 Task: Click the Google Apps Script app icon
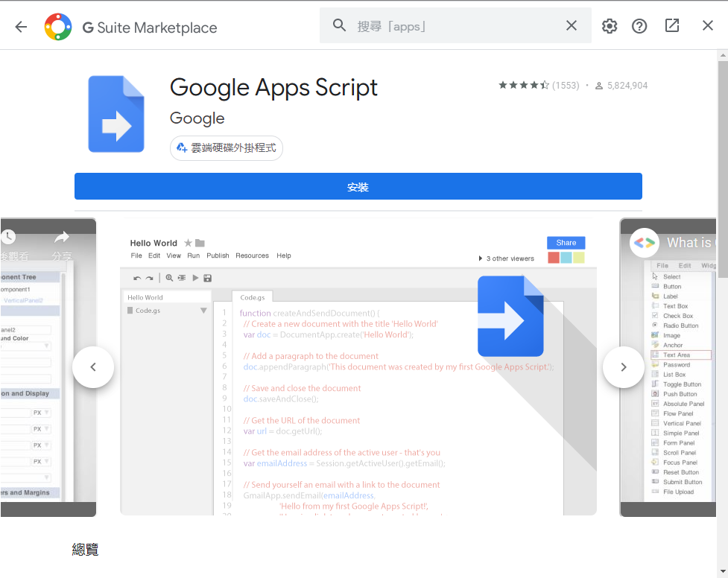(116, 114)
